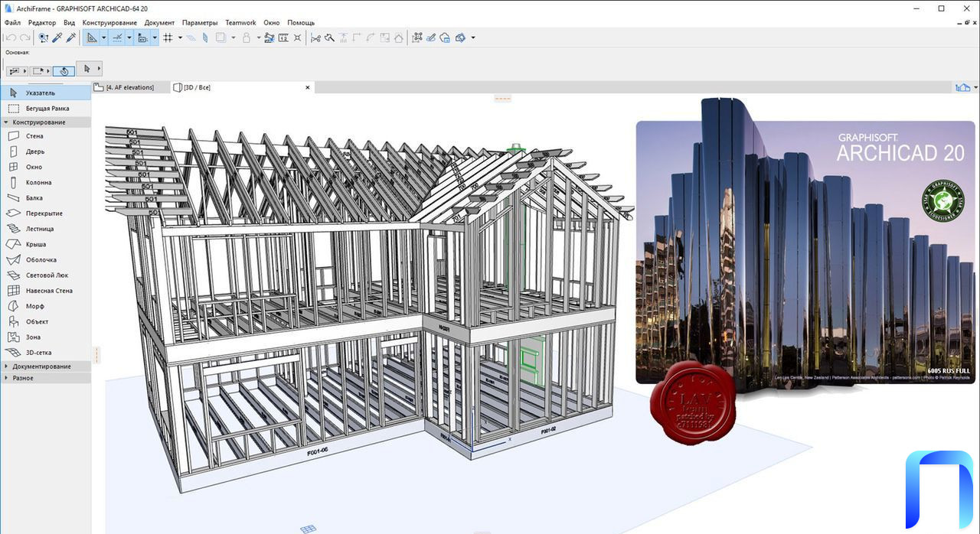This screenshot has height=534, width=980.
Task: Collapse the Конструирование toolbox group
Action: [45, 122]
